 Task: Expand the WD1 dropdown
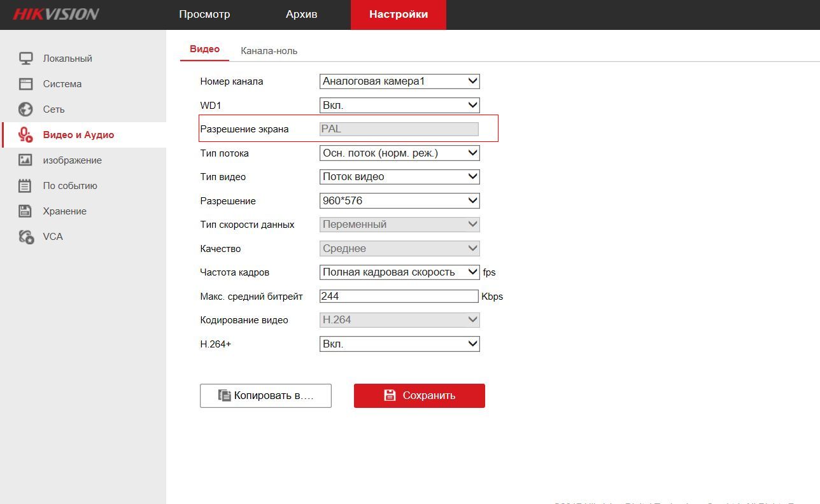[399, 105]
